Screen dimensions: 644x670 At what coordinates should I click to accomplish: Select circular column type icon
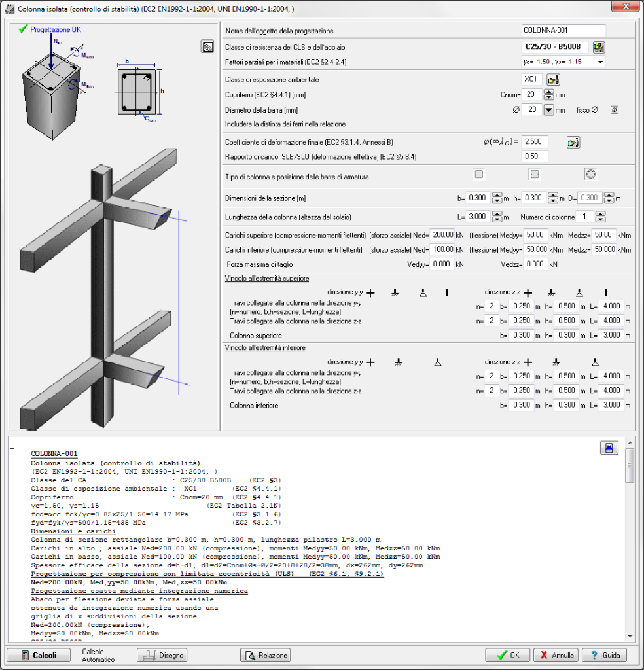pos(590,174)
